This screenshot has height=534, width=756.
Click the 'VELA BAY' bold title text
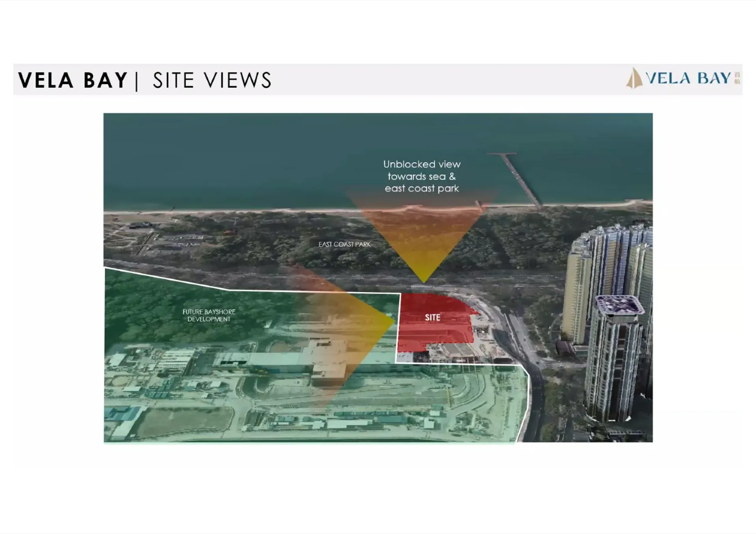[73, 80]
